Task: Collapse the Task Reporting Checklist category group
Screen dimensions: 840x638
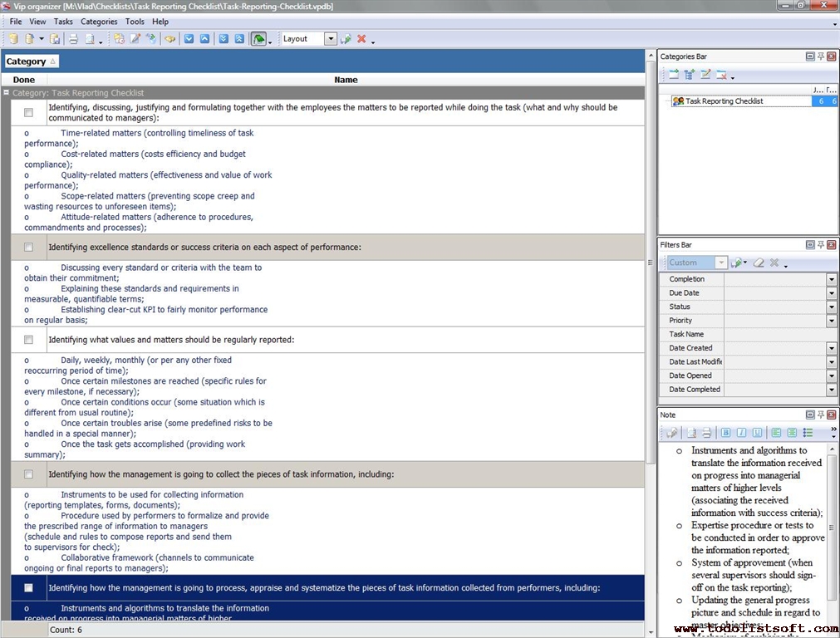Action: (7, 93)
